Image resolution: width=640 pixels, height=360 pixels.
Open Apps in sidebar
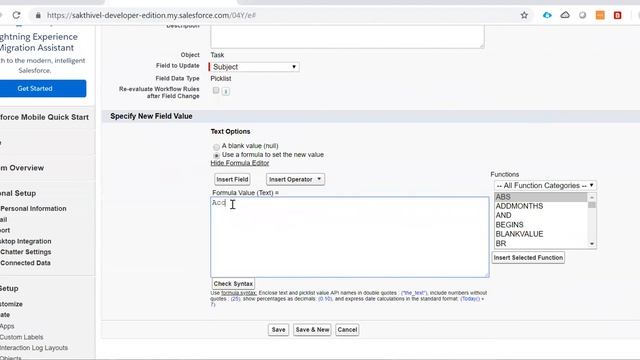click(7, 326)
